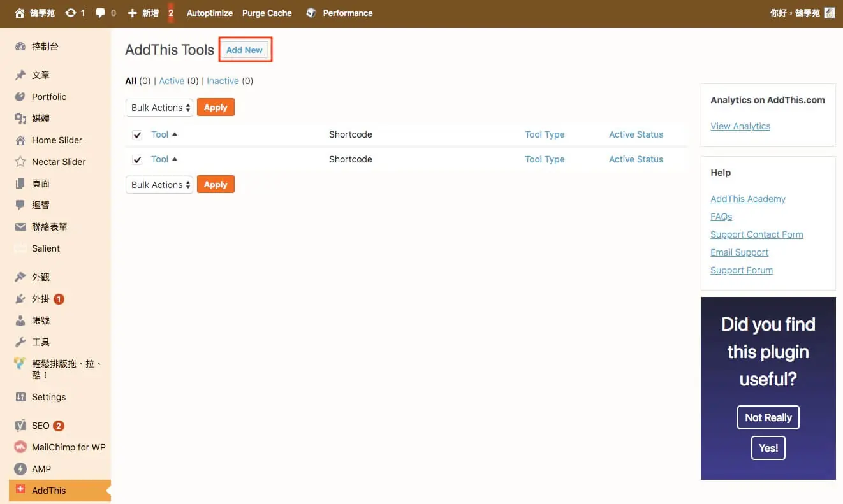The height and width of the screenshot is (504, 843).
Task: Click the Add New button
Action: (245, 50)
